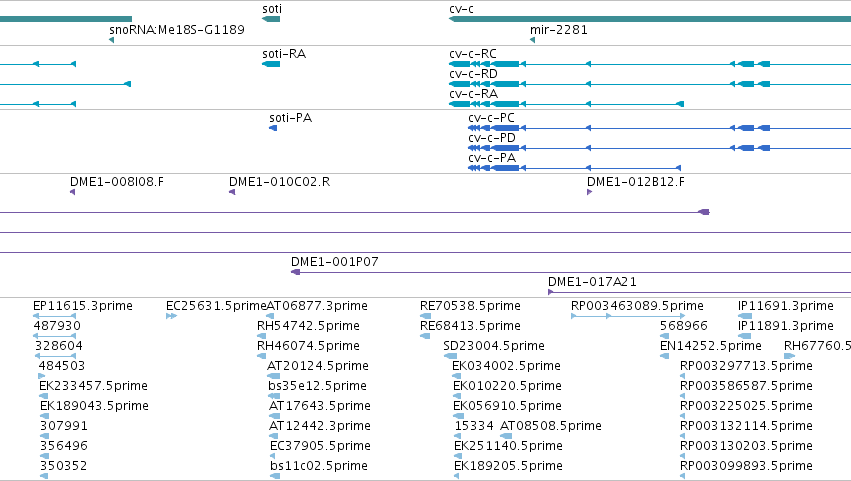Select the cv-c-PC protein label
This screenshot has height=481, width=851.
point(491,118)
